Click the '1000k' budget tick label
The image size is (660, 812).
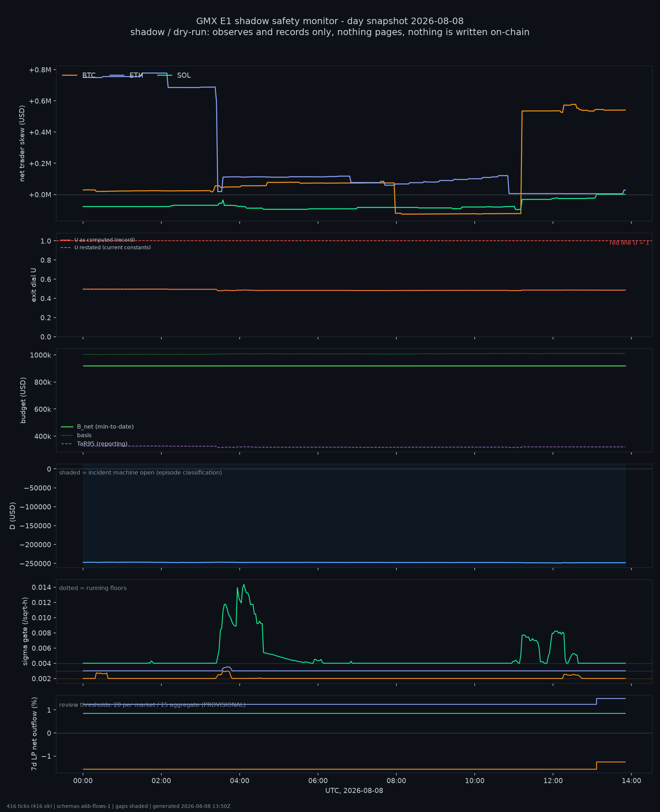tap(40, 355)
